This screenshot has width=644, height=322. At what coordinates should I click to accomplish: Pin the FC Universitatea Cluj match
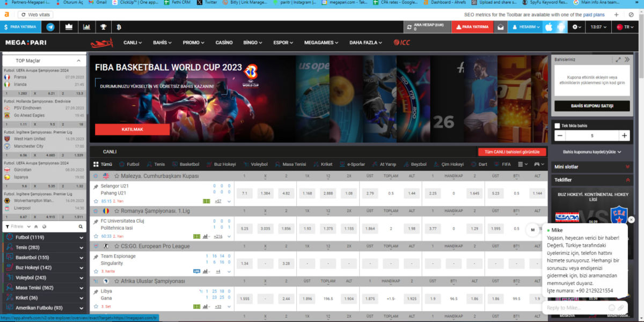(x=96, y=221)
